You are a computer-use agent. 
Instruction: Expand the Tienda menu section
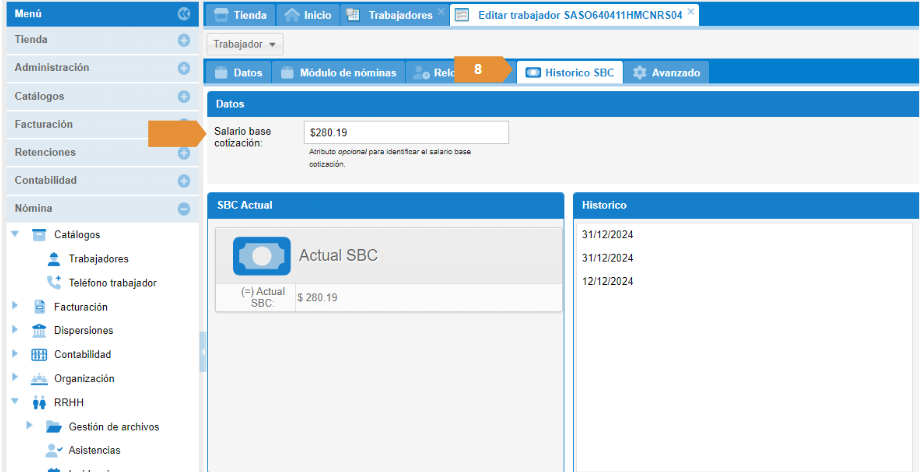click(x=183, y=40)
